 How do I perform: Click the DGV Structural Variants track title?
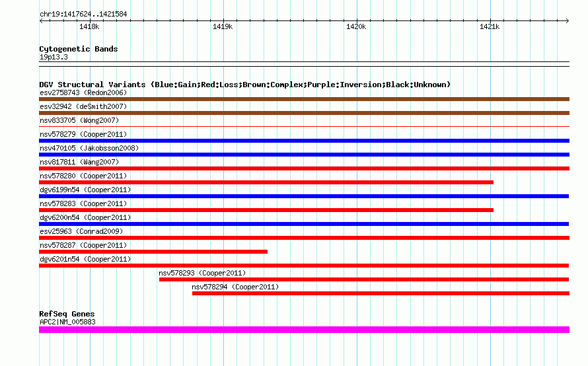(244, 85)
